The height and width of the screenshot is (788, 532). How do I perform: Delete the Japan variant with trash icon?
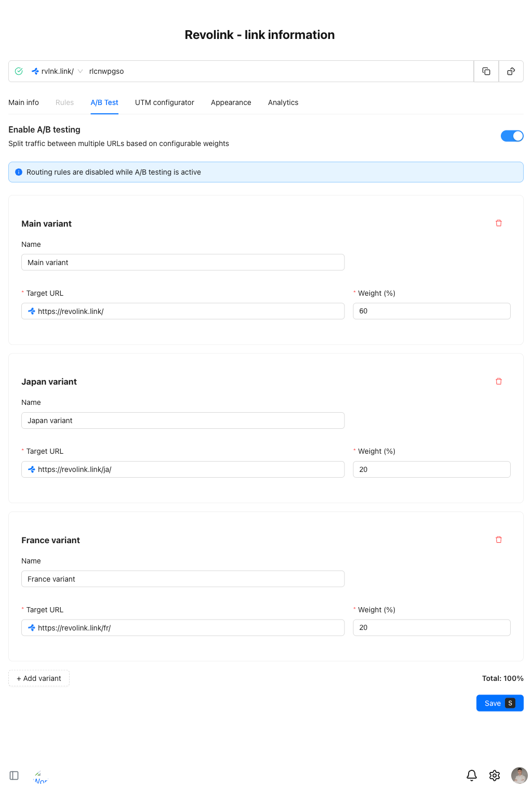[499, 381]
